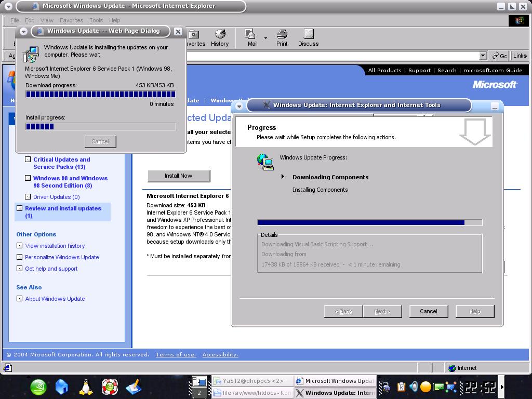This screenshot has width=532, height=399.
Task: Click the Discuss toolbar icon
Action: [309, 34]
